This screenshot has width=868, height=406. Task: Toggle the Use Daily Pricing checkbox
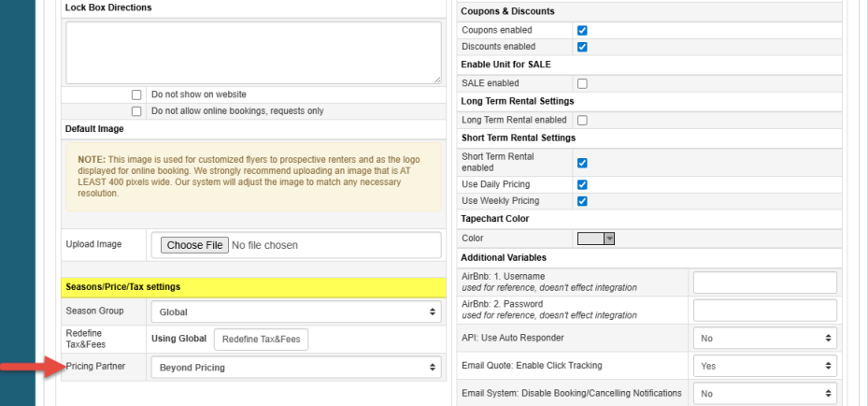tap(582, 185)
